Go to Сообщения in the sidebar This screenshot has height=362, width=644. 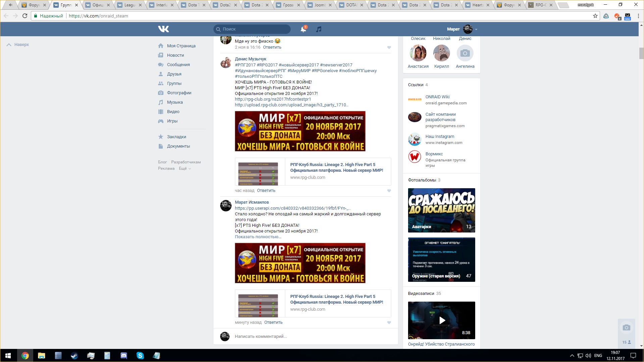coord(178,65)
